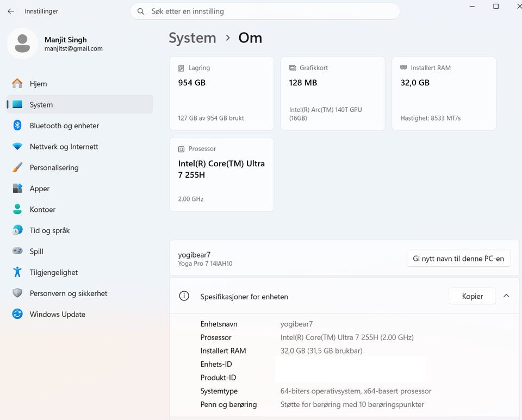Click the Produkt-ID label
Viewport: 522px width, 420px height.
(218, 378)
